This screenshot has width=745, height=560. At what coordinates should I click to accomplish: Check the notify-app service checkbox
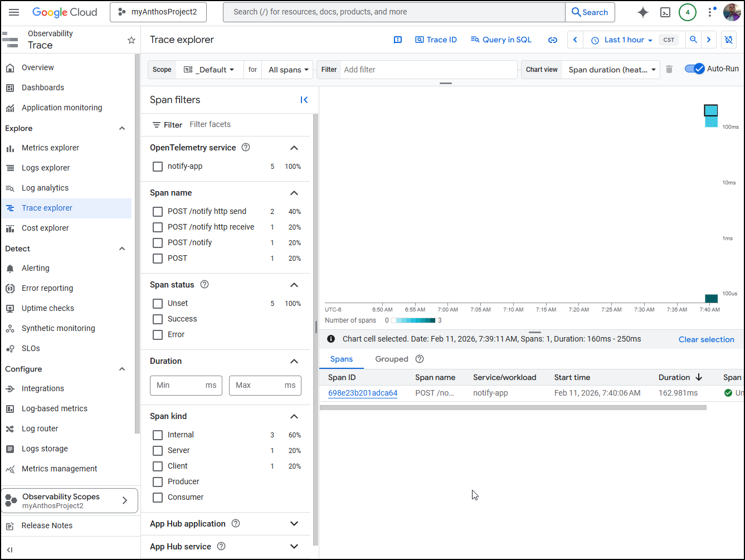point(158,167)
